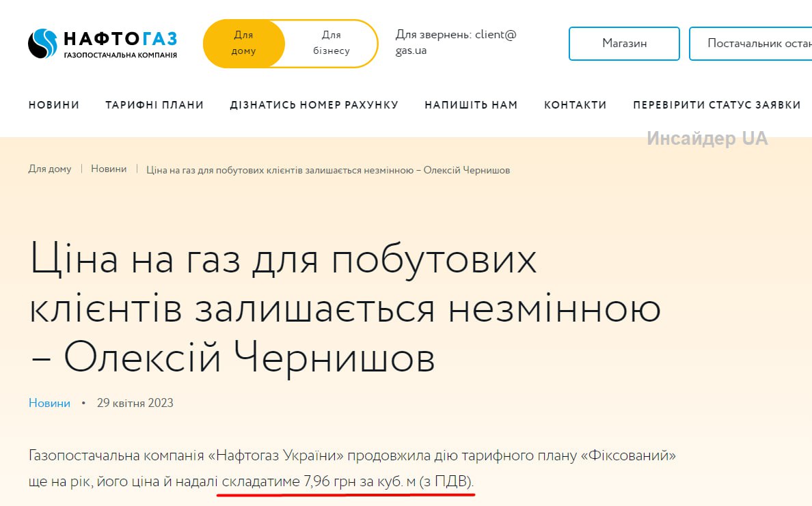The height and width of the screenshot is (506, 812).
Task: Open the "КОНТАКТИ" menu item
Action: click(575, 105)
